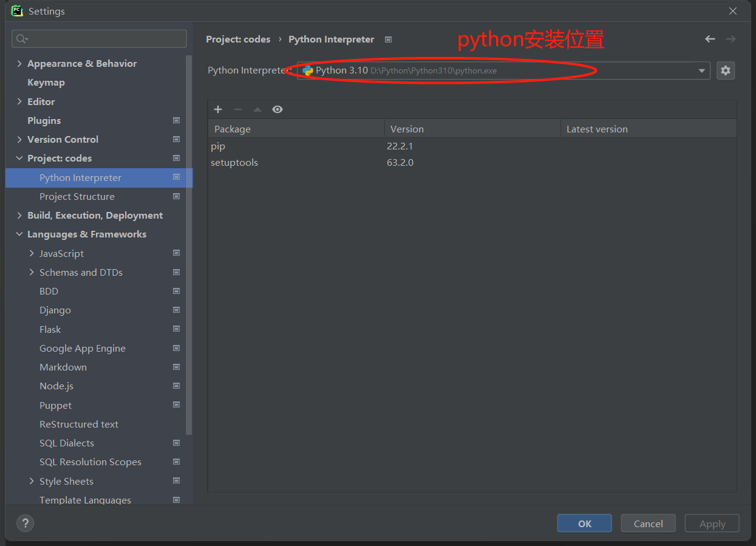Image resolution: width=756 pixels, height=546 pixels.
Task: Click project-level icon in JavaScript row
Action: pos(176,253)
